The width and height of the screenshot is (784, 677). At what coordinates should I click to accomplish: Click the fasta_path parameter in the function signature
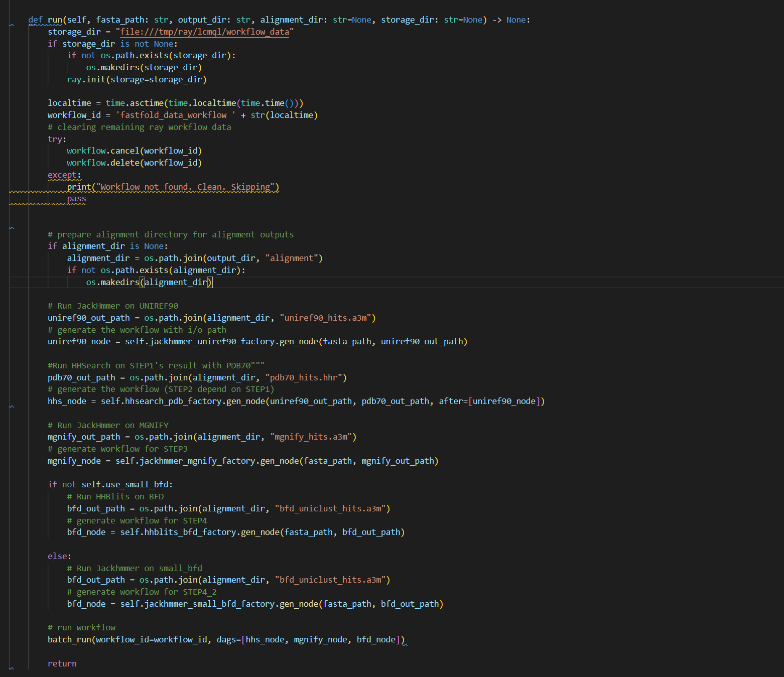coord(120,20)
